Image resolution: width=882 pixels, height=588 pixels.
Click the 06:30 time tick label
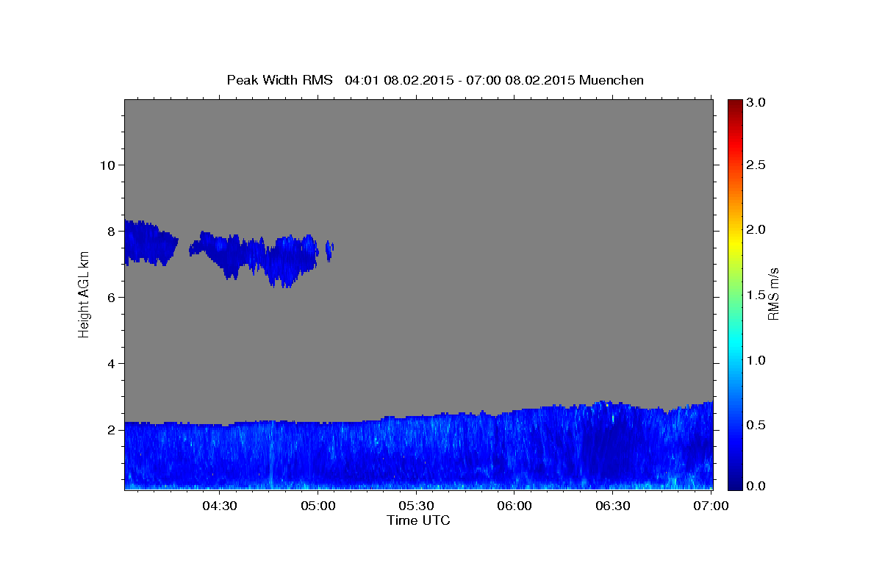point(613,506)
